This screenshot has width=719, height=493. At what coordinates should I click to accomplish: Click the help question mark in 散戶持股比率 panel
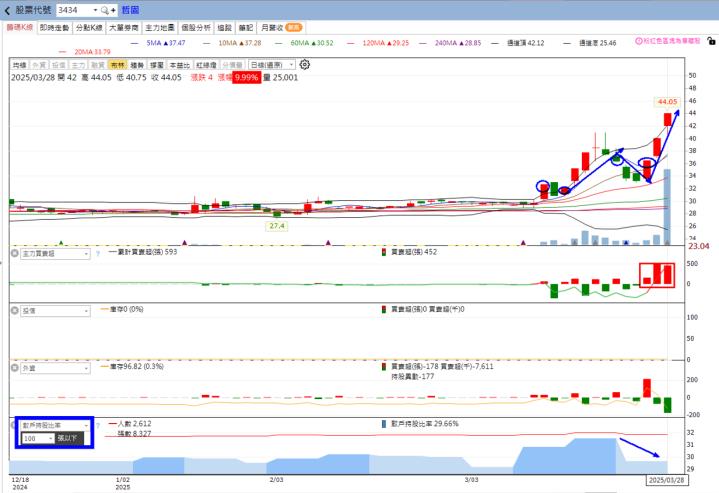(x=98, y=426)
